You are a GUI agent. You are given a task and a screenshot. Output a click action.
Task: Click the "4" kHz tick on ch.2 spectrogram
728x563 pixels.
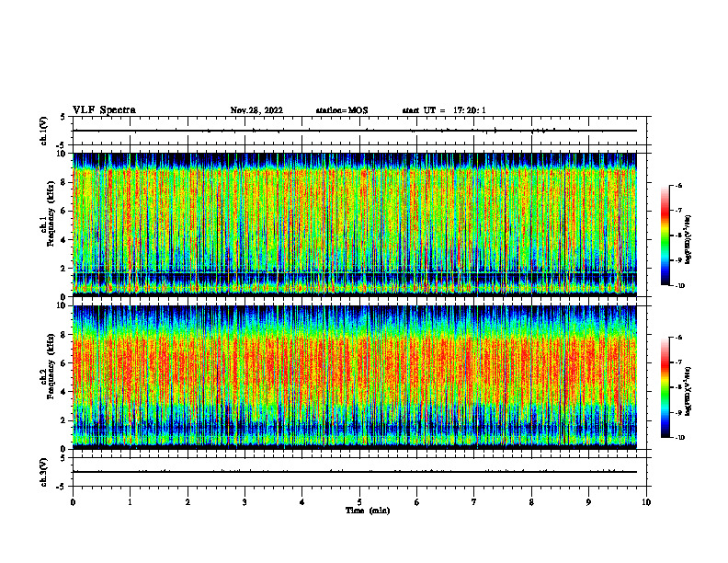click(x=64, y=392)
